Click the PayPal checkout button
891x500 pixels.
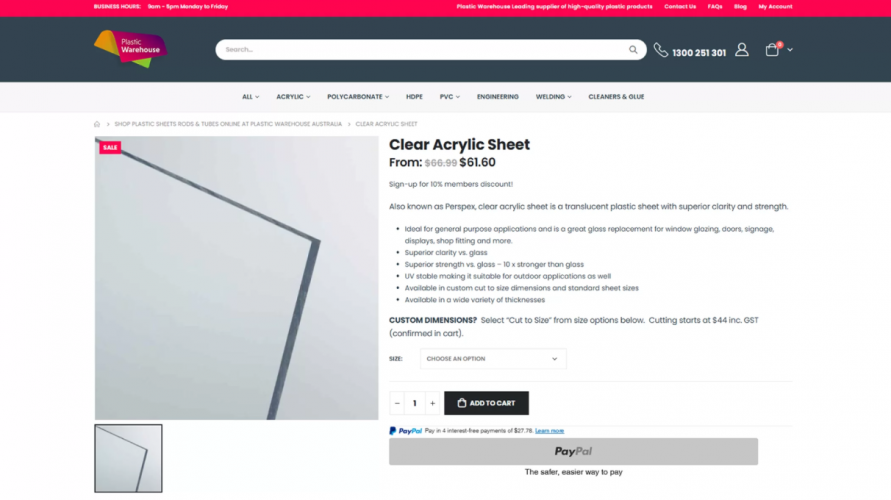(x=573, y=451)
